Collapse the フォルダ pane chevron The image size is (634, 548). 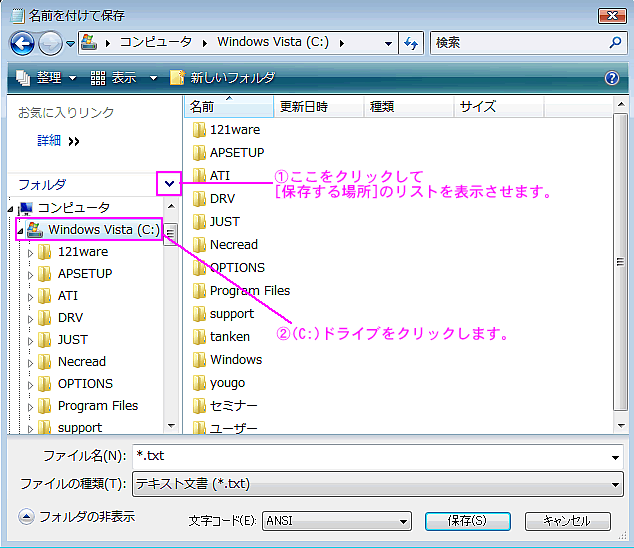tap(169, 184)
